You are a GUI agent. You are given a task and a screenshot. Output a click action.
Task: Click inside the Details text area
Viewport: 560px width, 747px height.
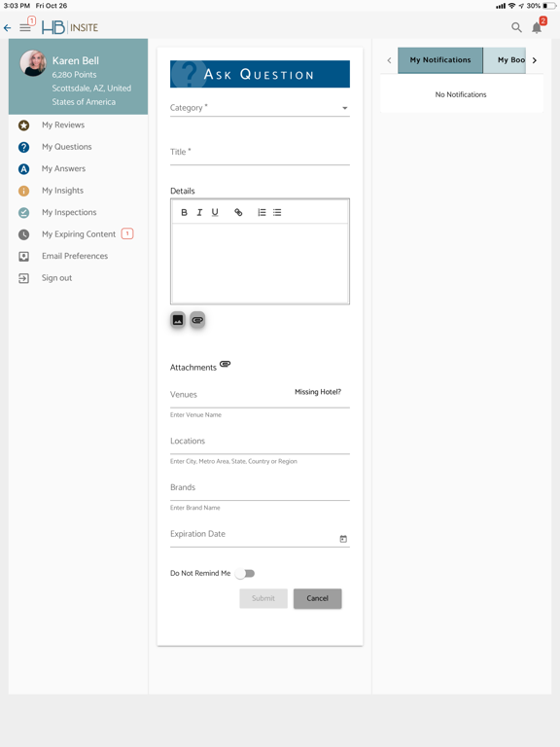click(260, 263)
